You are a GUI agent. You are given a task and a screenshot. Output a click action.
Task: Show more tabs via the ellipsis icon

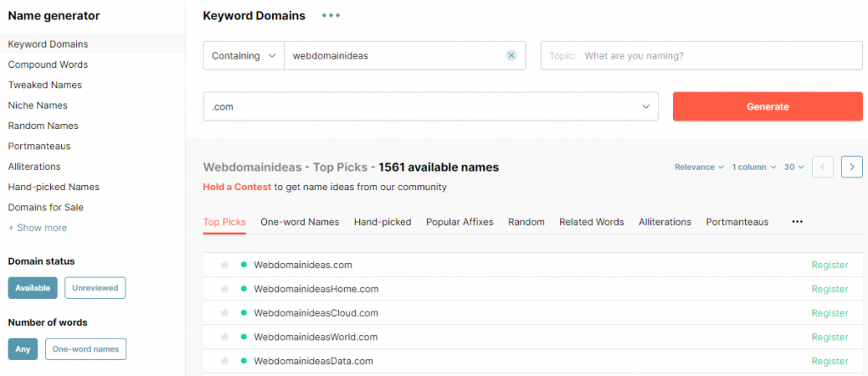tap(797, 222)
